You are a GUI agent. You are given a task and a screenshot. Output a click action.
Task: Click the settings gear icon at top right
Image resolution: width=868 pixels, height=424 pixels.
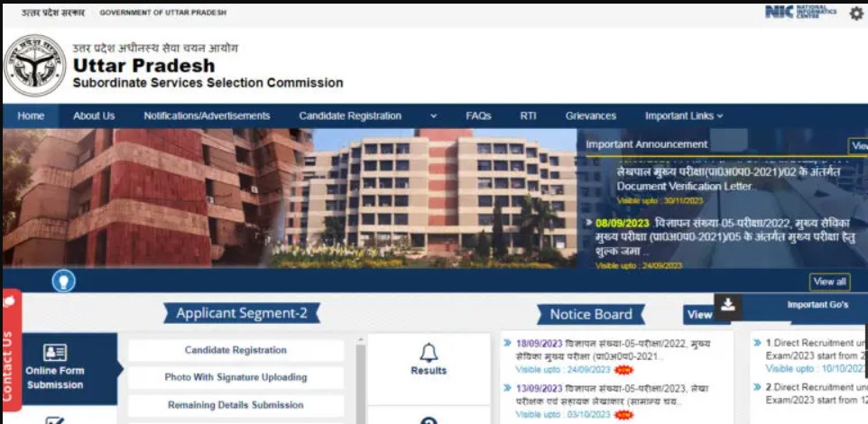(856, 14)
